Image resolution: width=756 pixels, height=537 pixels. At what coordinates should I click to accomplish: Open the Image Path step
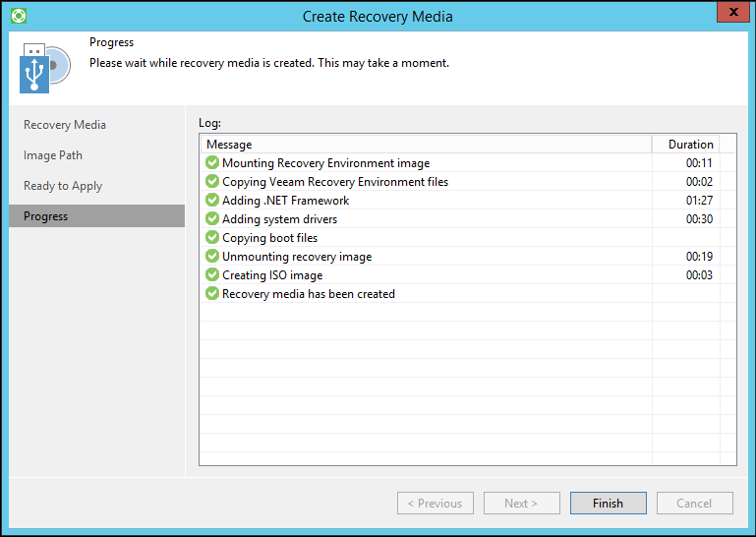[x=53, y=155]
